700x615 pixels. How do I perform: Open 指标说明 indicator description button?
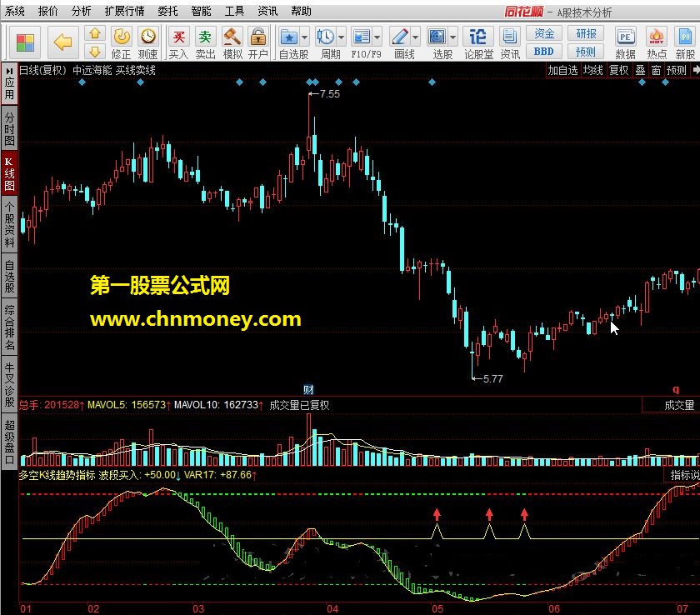(x=683, y=475)
